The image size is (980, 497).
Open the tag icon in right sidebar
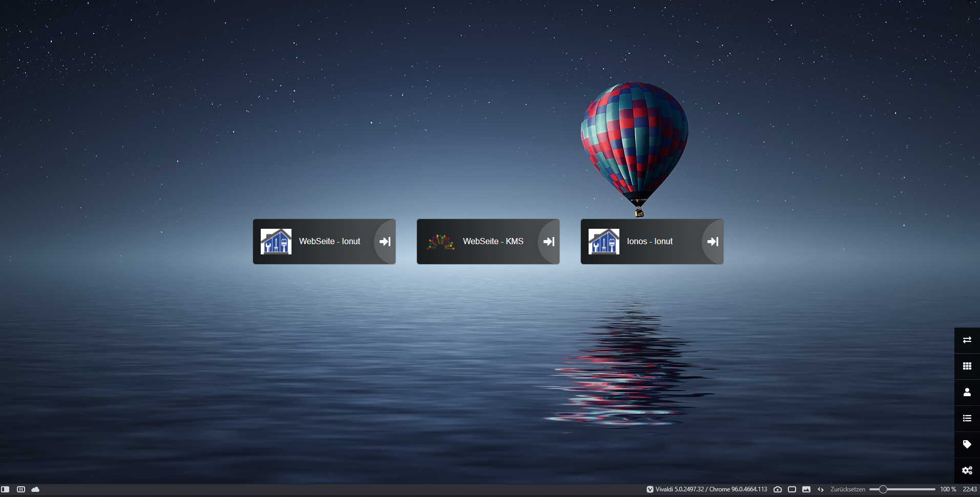point(967,444)
